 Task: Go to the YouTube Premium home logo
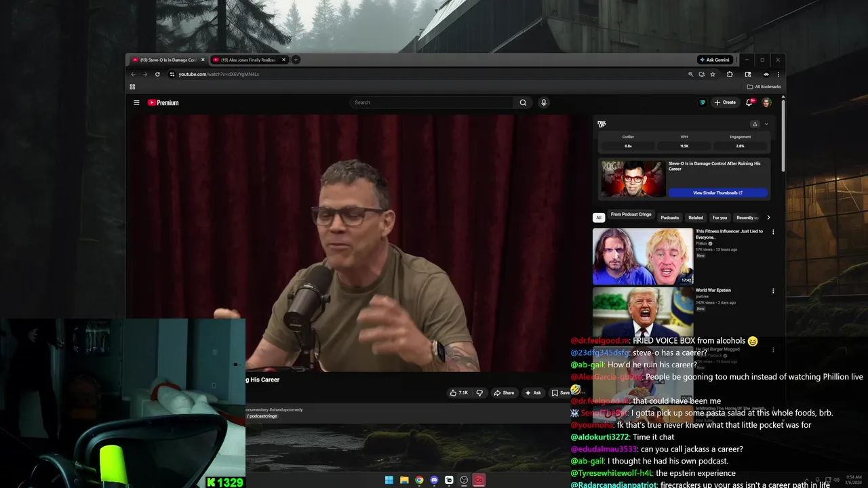tap(163, 103)
